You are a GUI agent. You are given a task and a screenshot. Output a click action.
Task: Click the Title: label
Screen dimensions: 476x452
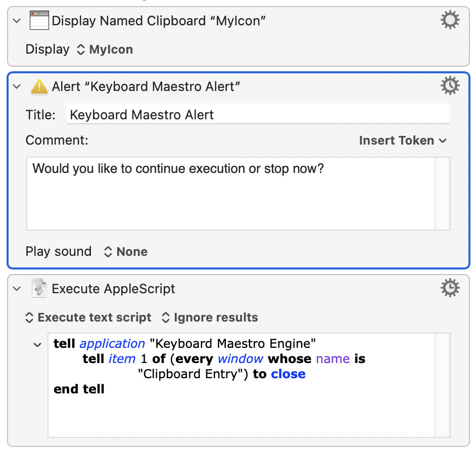click(x=41, y=115)
